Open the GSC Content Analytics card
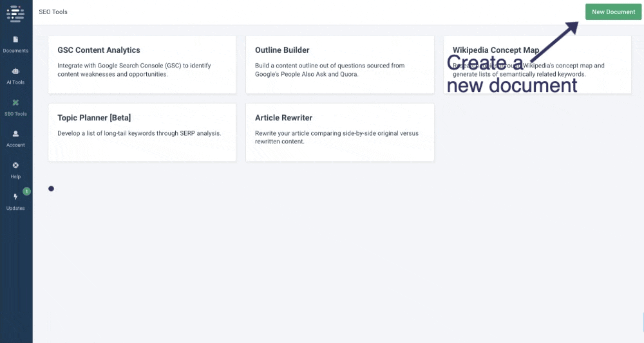644x343 pixels. pyautogui.click(x=142, y=65)
